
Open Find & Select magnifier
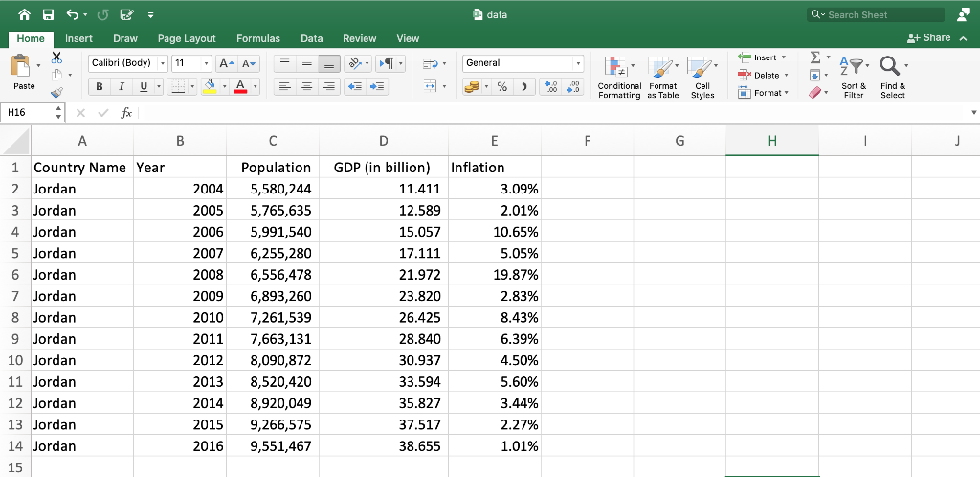(x=893, y=78)
